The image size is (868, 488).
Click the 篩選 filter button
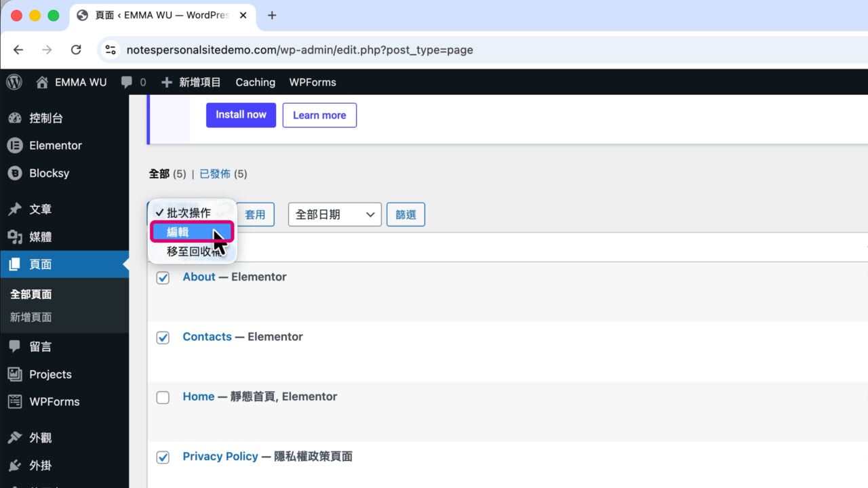pos(406,215)
